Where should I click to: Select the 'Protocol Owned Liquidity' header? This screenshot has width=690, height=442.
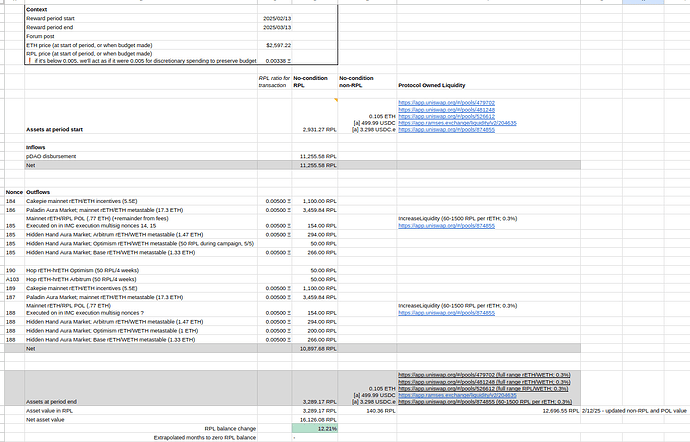coord(488,81)
